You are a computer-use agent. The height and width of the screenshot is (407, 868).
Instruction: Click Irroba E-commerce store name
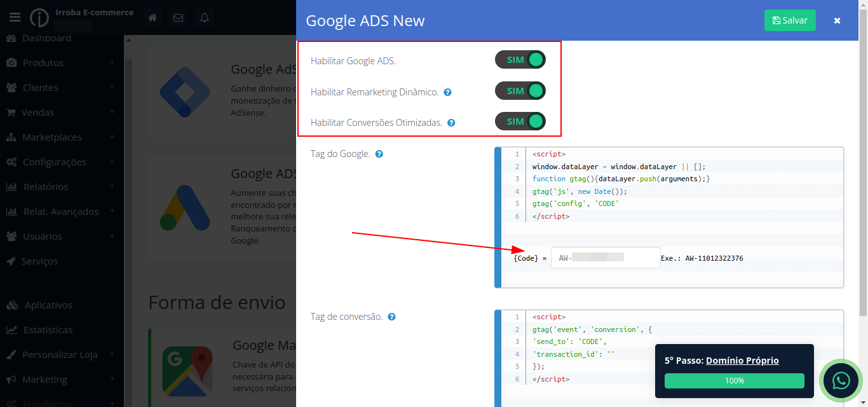95,12
